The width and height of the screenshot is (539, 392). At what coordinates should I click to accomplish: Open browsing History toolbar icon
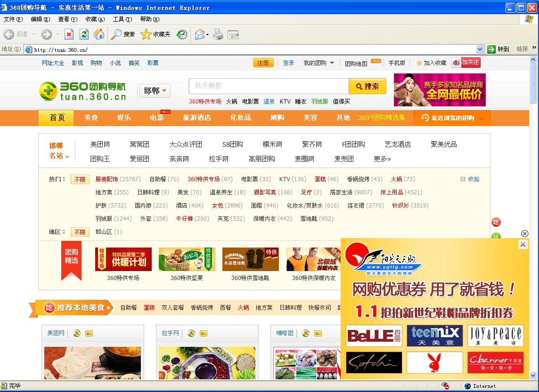181,34
